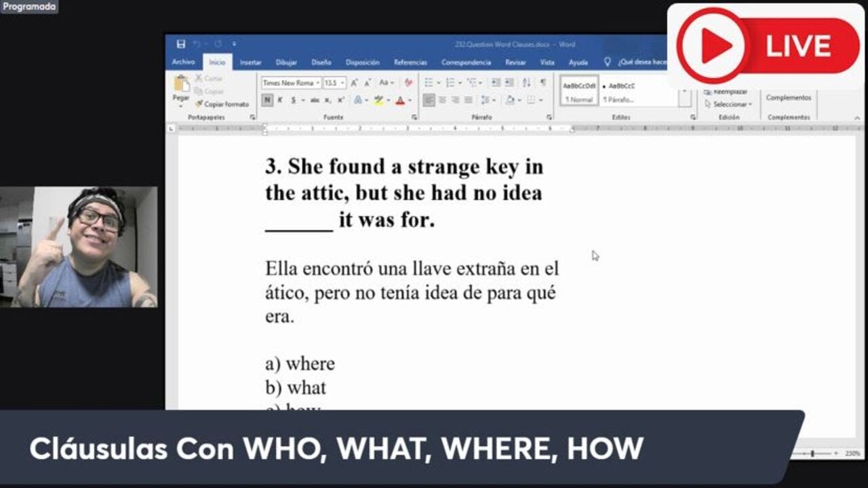868x488 pixels.
Task: Open line spacing options
Action: [x=486, y=100]
